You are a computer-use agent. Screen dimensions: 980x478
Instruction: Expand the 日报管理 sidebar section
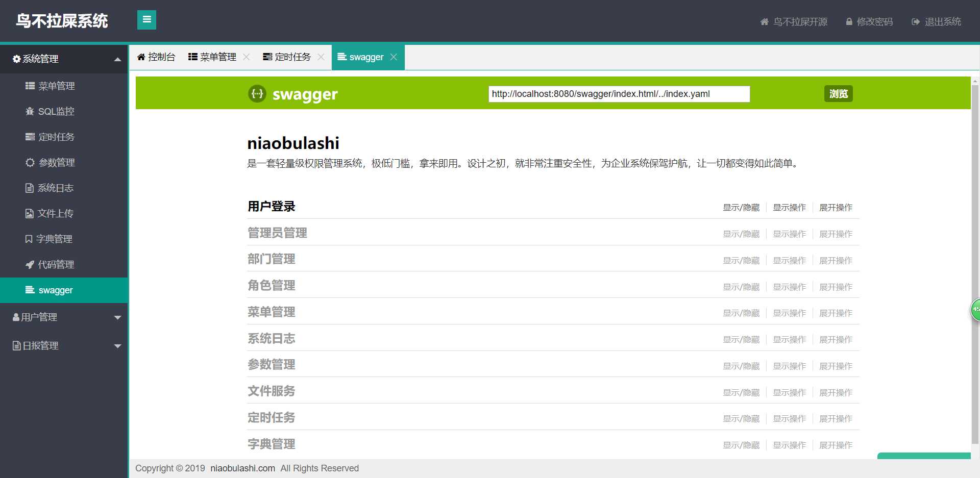(117, 346)
